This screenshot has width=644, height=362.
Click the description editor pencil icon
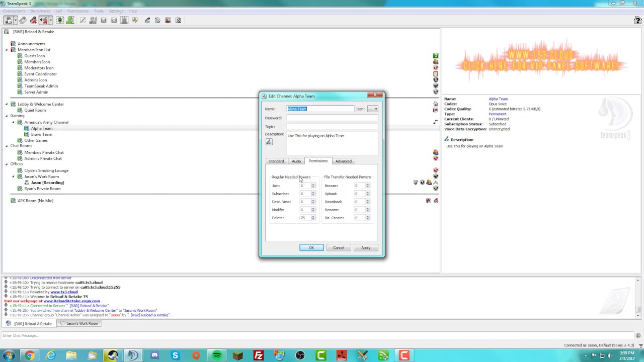(x=269, y=142)
